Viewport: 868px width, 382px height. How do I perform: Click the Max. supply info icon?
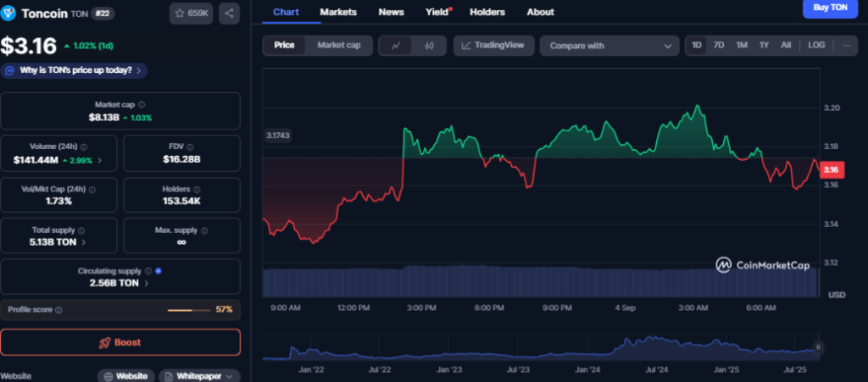coord(205,230)
